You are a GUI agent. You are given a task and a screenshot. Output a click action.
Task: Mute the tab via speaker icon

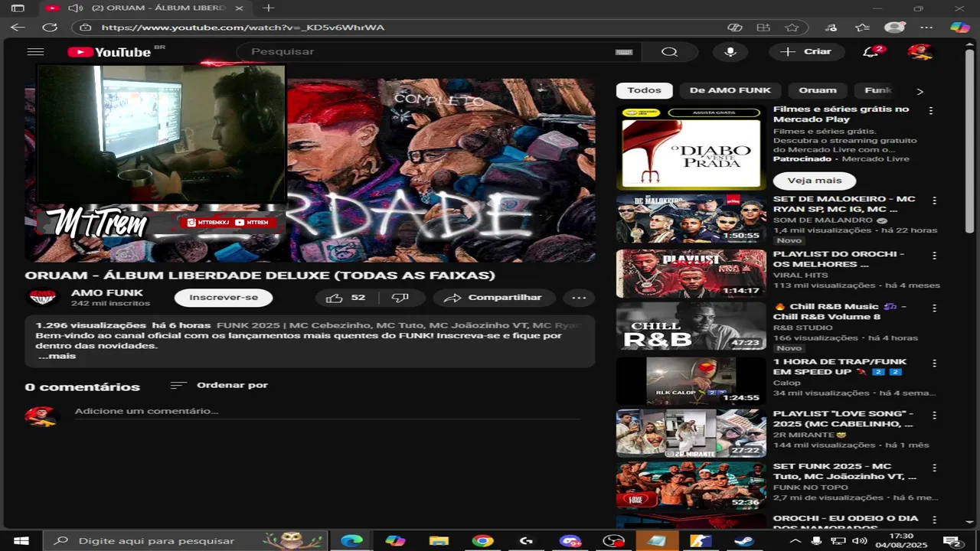click(x=75, y=8)
